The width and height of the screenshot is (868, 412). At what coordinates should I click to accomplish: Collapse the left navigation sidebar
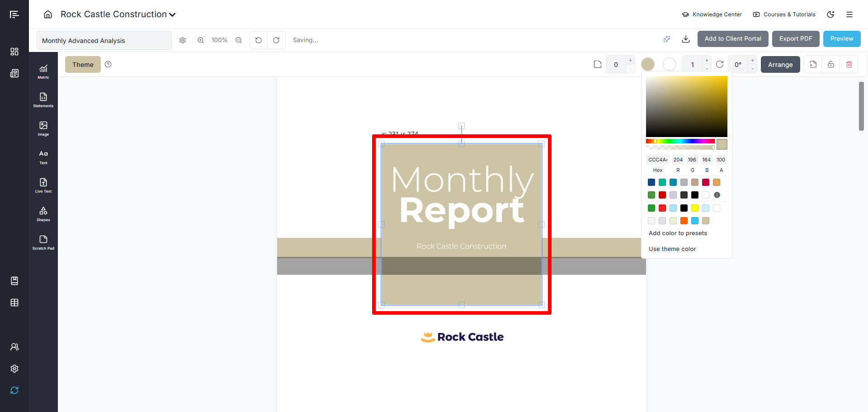coord(14,14)
